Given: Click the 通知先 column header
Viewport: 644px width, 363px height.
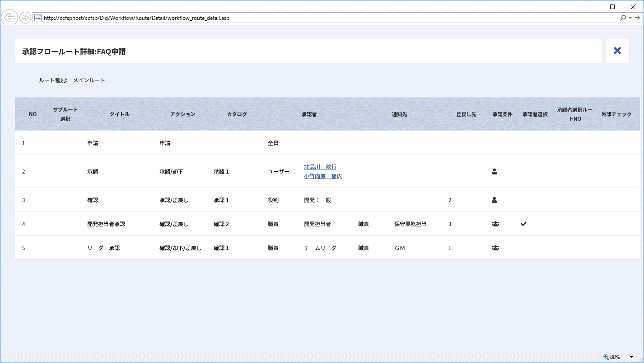Looking at the screenshot, I should click(399, 114).
